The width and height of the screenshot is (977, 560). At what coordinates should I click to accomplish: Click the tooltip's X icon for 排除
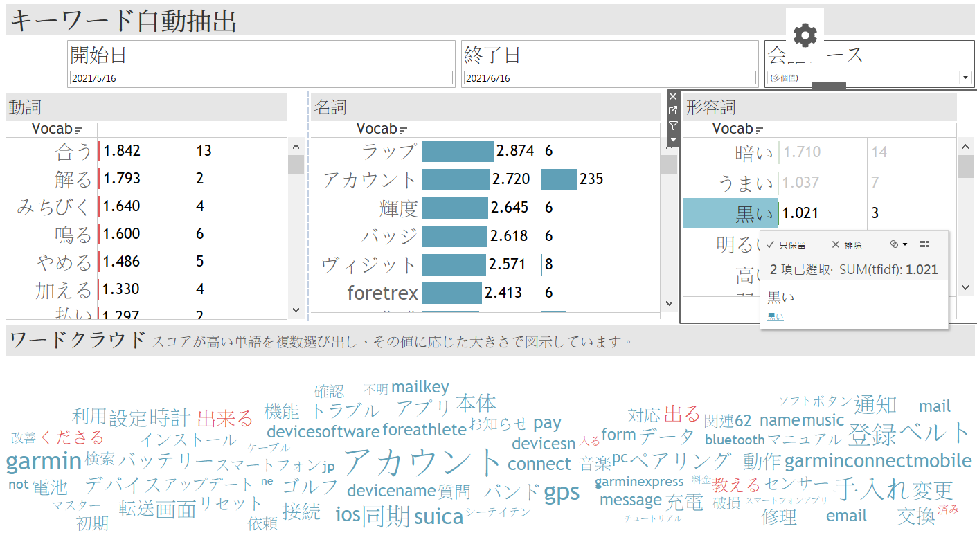click(835, 244)
